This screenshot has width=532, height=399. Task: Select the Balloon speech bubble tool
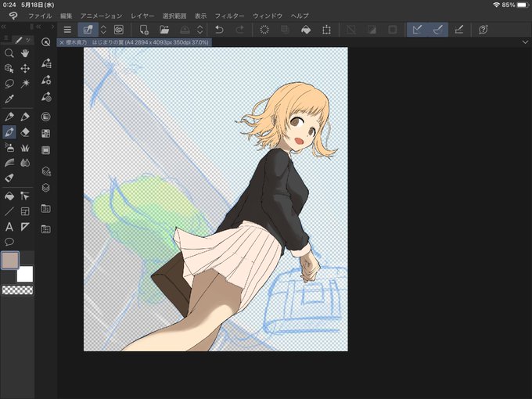coord(9,242)
